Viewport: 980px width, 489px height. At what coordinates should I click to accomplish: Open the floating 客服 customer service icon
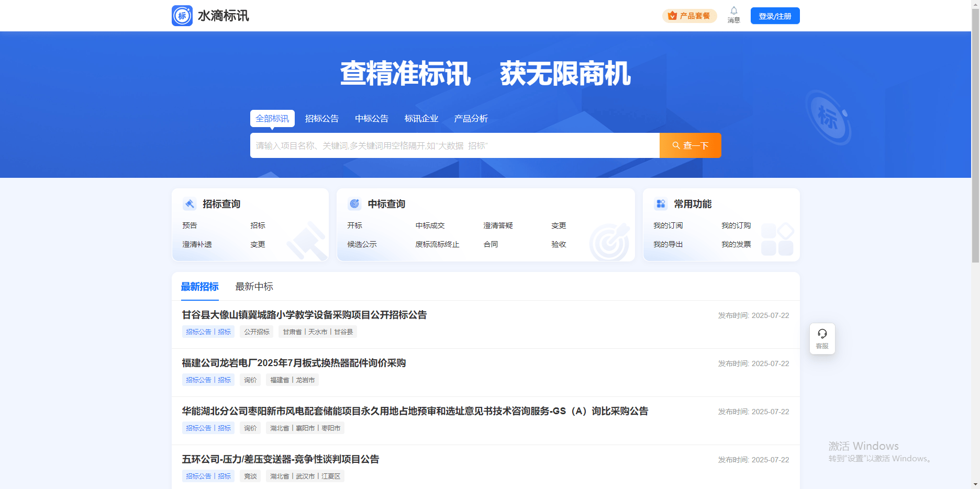822,334
